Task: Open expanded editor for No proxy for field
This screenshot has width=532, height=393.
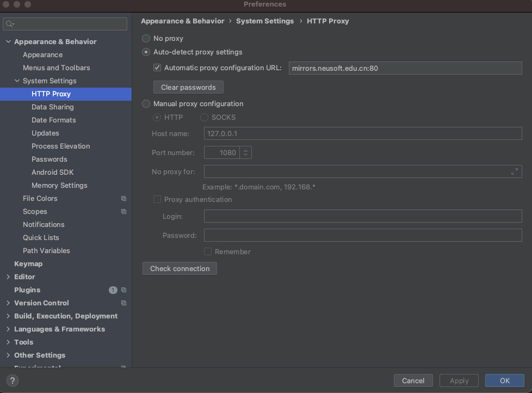Action: pos(515,171)
